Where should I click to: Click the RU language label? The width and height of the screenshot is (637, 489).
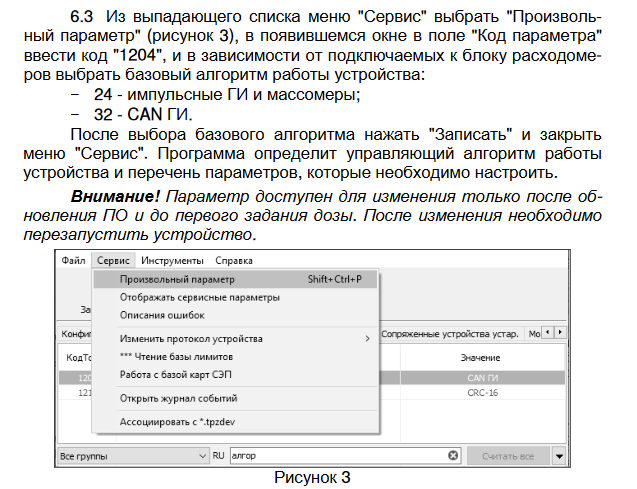click(218, 456)
